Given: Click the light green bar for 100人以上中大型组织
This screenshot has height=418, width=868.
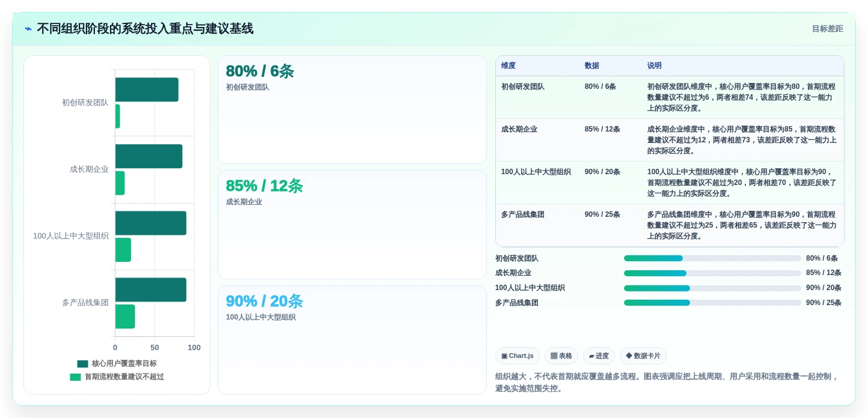Looking at the screenshot, I should point(123,250).
